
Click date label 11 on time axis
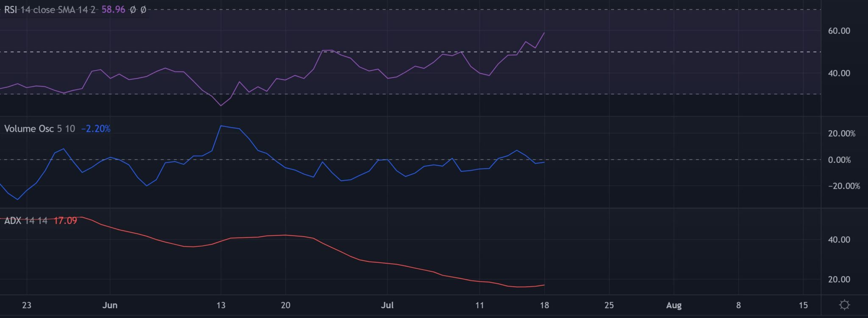pyautogui.click(x=479, y=305)
